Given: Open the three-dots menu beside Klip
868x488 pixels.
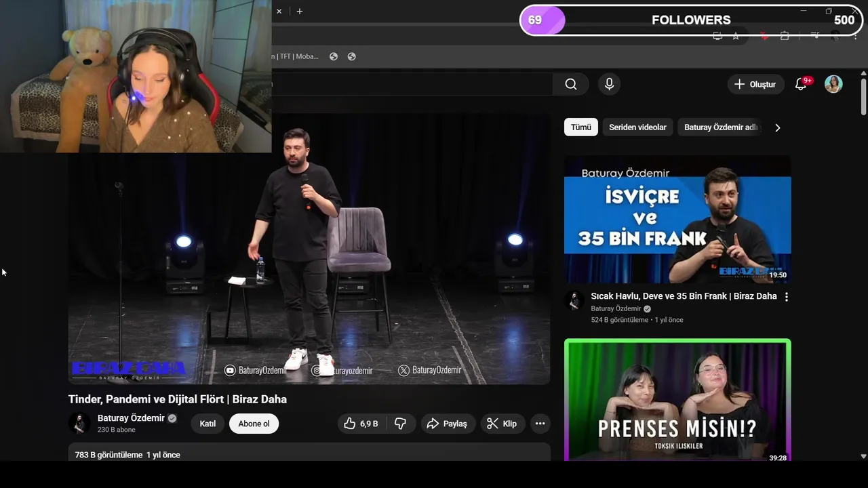Looking at the screenshot, I should coord(540,424).
